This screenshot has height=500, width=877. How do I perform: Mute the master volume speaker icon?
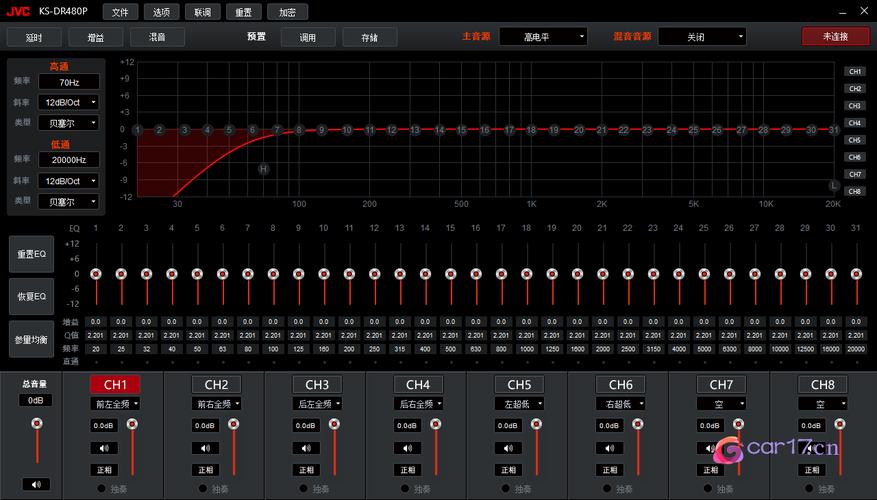(36, 484)
